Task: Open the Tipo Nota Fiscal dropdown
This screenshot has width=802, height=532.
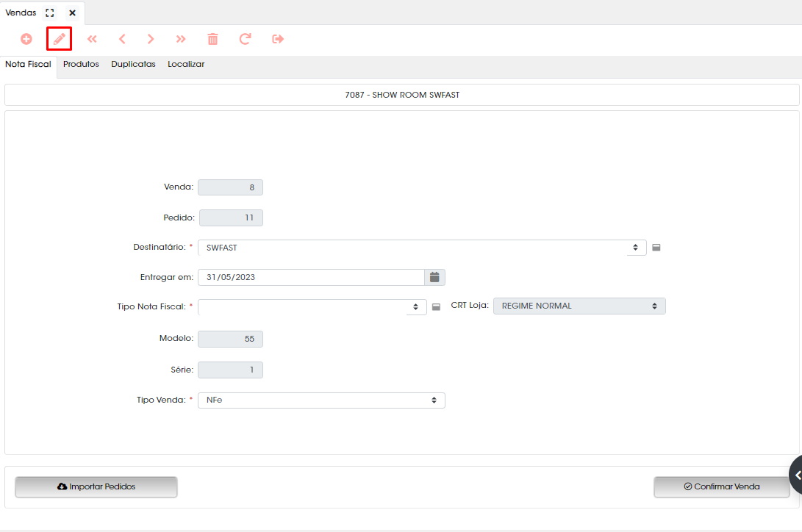Action: point(312,307)
